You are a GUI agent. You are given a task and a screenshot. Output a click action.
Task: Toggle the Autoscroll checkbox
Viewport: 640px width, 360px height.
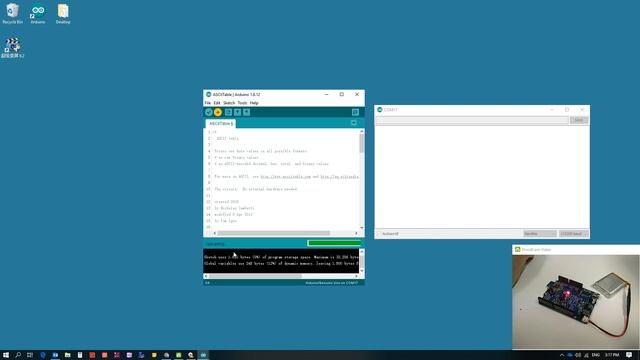coord(379,234)
